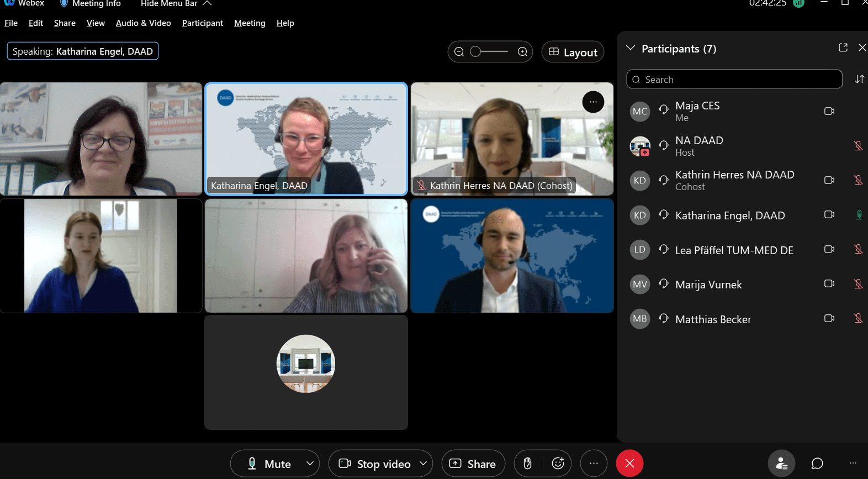
Task: Click the Share button in the toolbar
Action: 473,464
